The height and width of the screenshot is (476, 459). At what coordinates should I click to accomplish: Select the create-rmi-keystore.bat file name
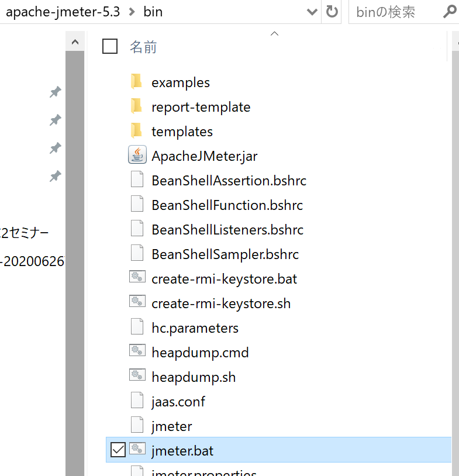[x=224, y=279]
